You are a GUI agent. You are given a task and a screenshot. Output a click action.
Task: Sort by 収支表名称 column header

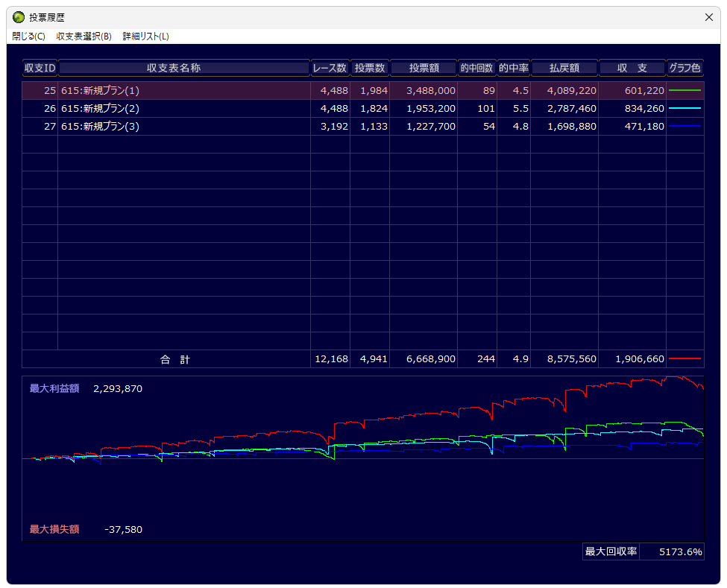coord(183,68)
